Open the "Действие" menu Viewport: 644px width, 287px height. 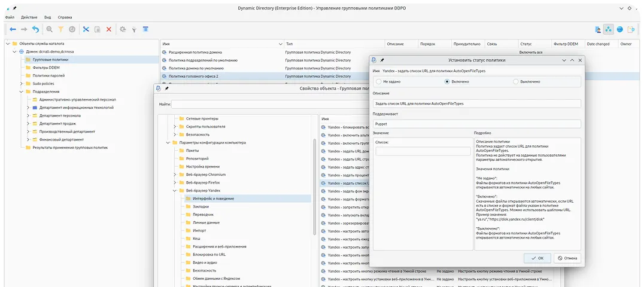click(x=29, y=17)
